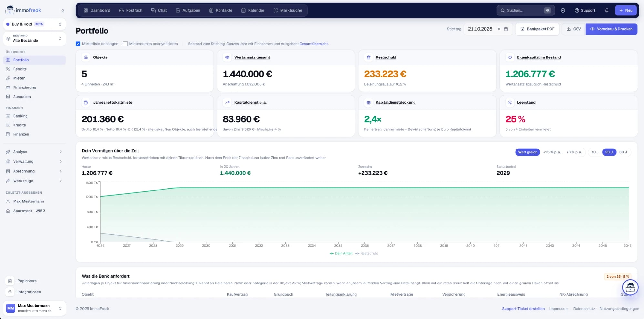Switch chart horizon to 10 J.
Viewport: 644px width, 319px height.
595,152
